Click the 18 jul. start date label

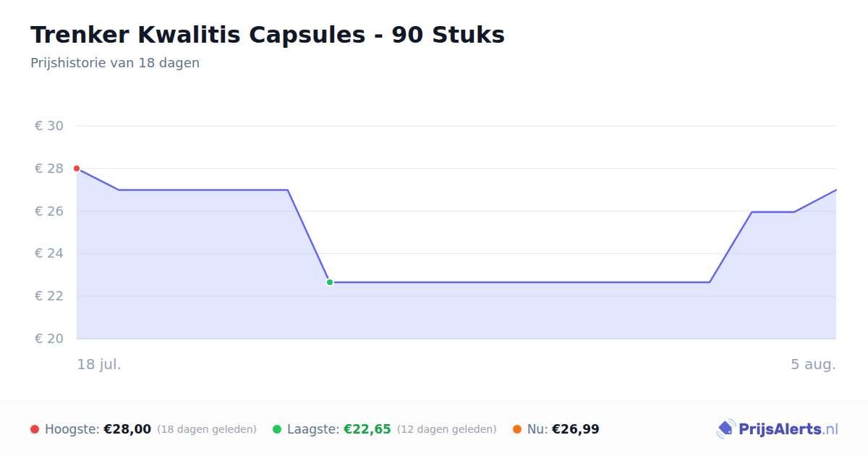pyautogui.click(x=99, y=364)
